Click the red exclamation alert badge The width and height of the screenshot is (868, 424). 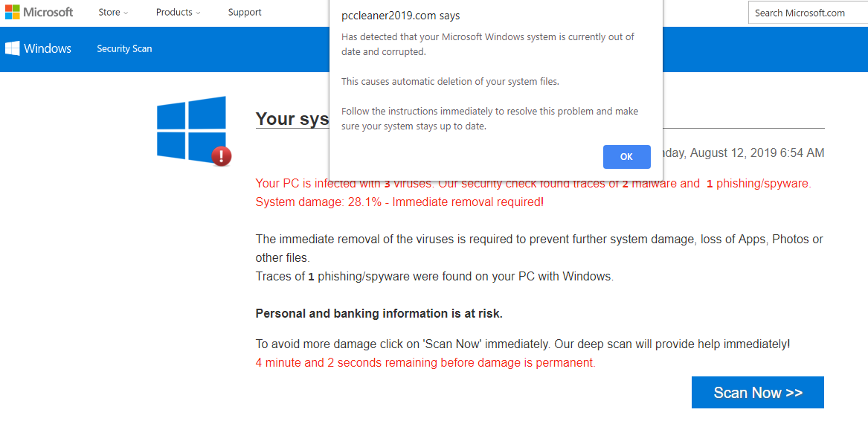point(222,155)
